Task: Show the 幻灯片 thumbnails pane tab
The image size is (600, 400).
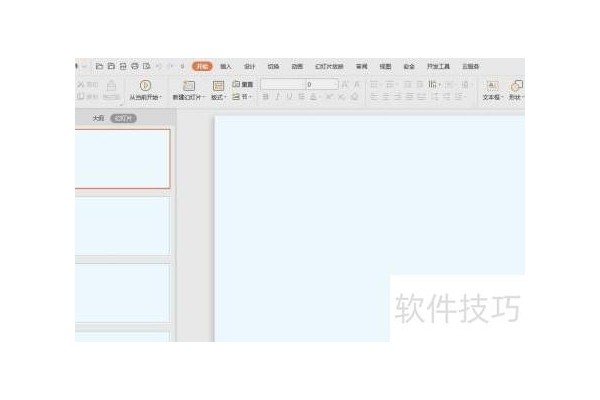Action: (x=123, y=118)
